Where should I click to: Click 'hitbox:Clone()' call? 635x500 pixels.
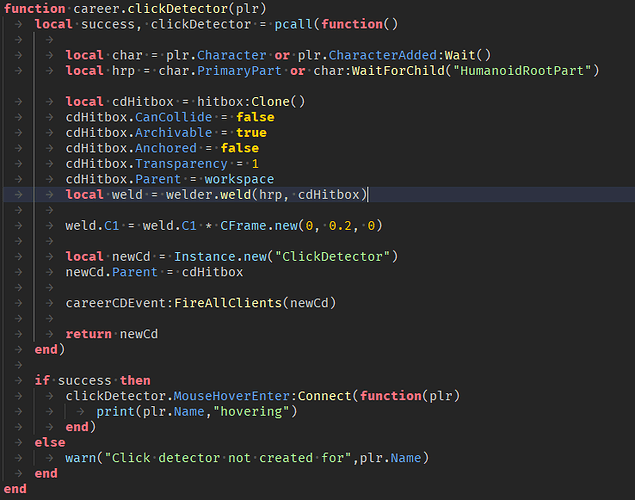pos(251,102)
